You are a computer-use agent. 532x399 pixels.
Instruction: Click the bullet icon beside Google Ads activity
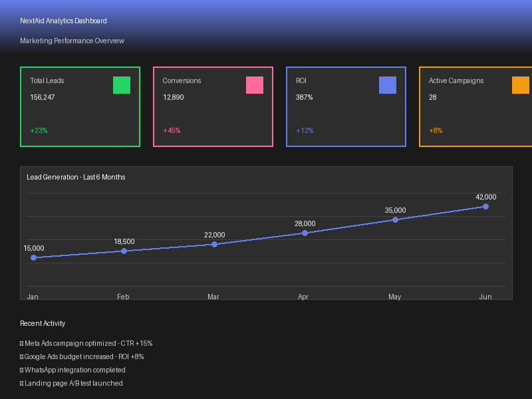[x=21, y=356]
